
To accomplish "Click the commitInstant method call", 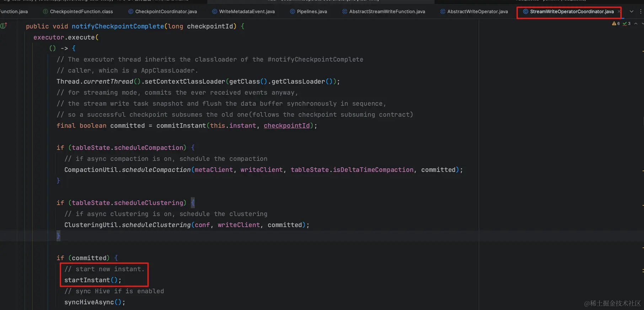I will [x=181, y=126].
